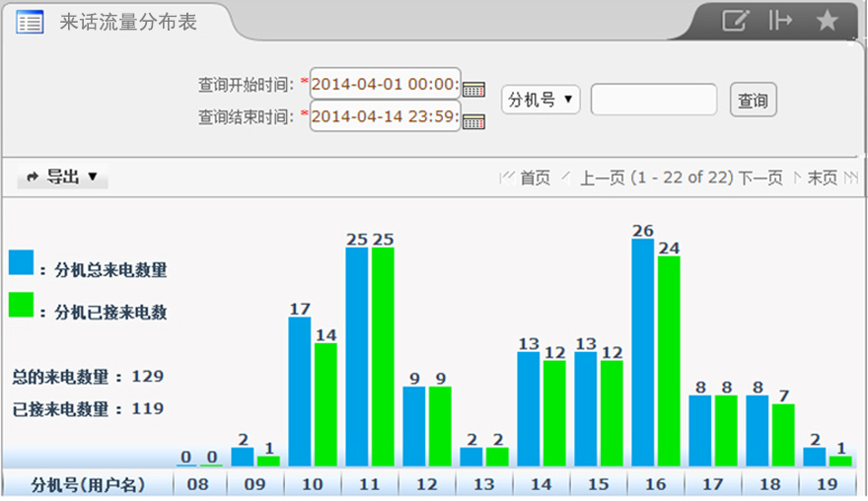The width and height of the screenshot is (868, 501).
Task: Open calendar picker for query end time
Action: pyautogui.click(x=473, y=122)
